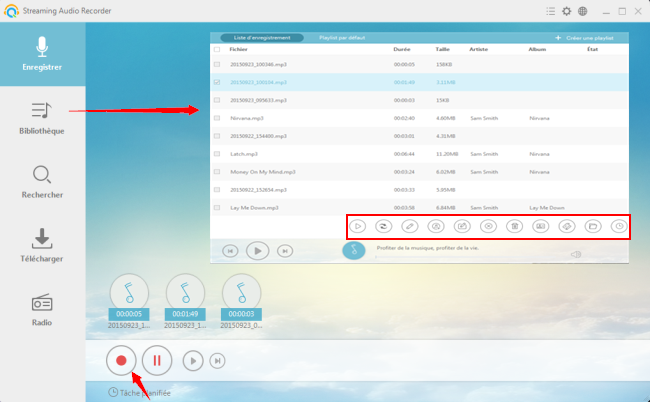This screenshot has height=402, width=650.
Task: Click the play icon in library toolbar
Action: [357, 226]
